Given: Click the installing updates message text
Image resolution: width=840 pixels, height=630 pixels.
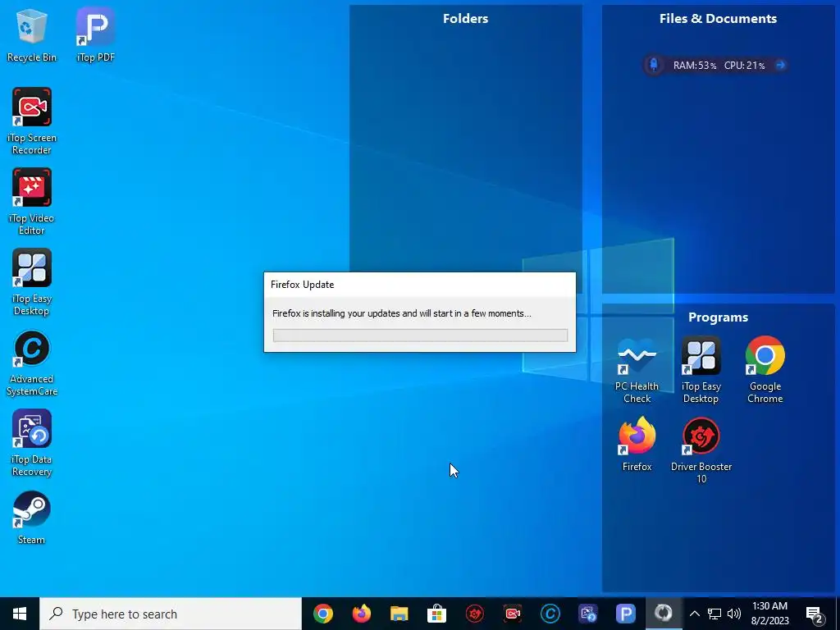Looking at the screenshot, I should [402, 313].
